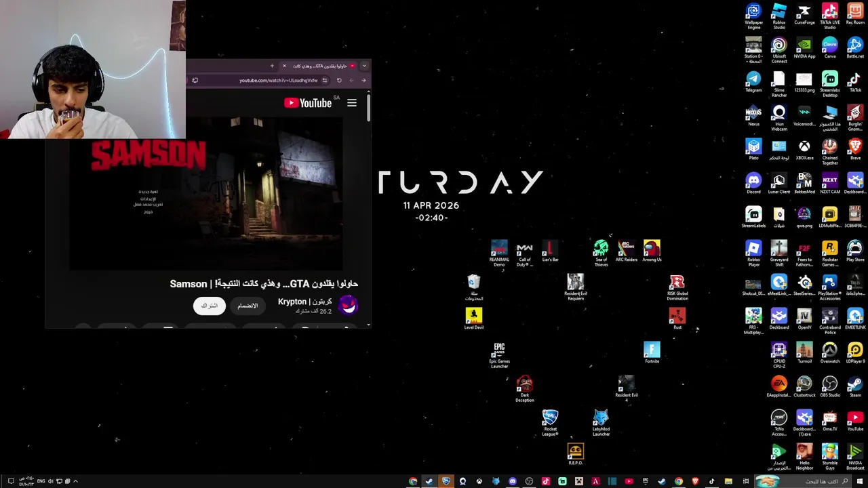Open Streamlabs Desktop shortcut
Viewport: 868px width, 488px height.
pos(830,84)
